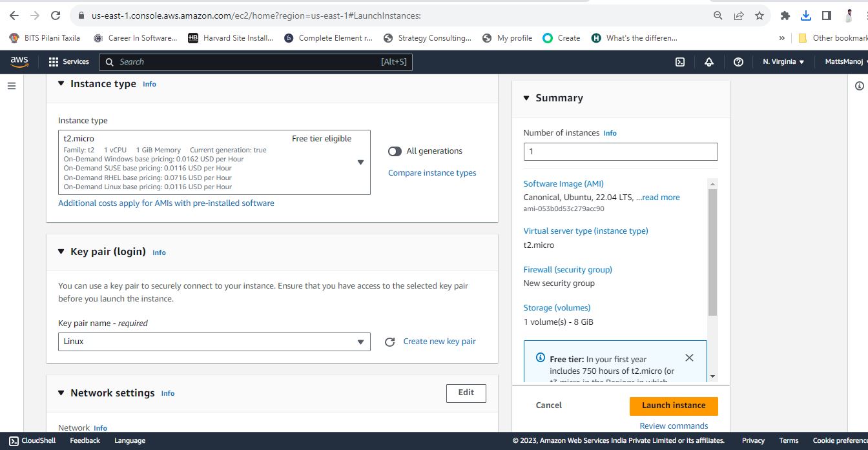868x450 pixels.
Task: Click the Create new key pair link
Action: click(439, 342)
